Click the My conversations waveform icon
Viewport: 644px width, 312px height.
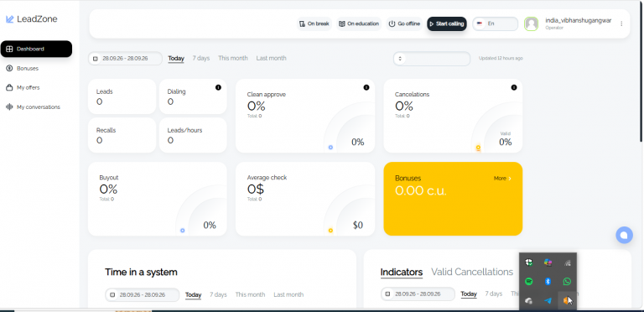tap(9, 107)
